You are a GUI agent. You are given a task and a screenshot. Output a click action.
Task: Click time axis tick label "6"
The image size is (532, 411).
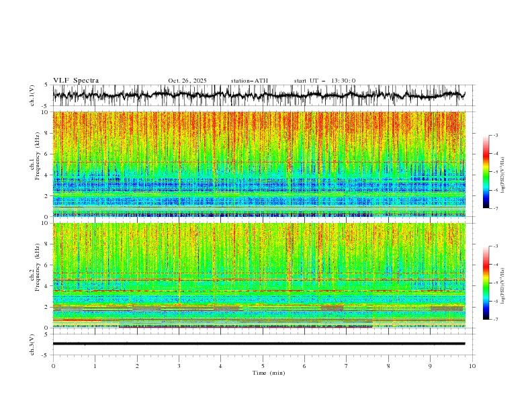point(304,366)
